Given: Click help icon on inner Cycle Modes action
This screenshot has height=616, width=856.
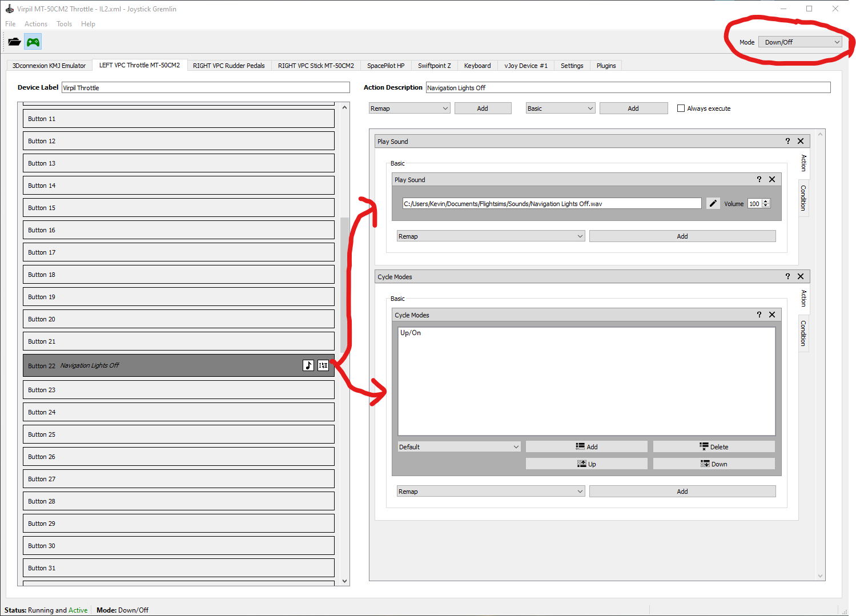Looking at the screenshot, I should [759, 315].
